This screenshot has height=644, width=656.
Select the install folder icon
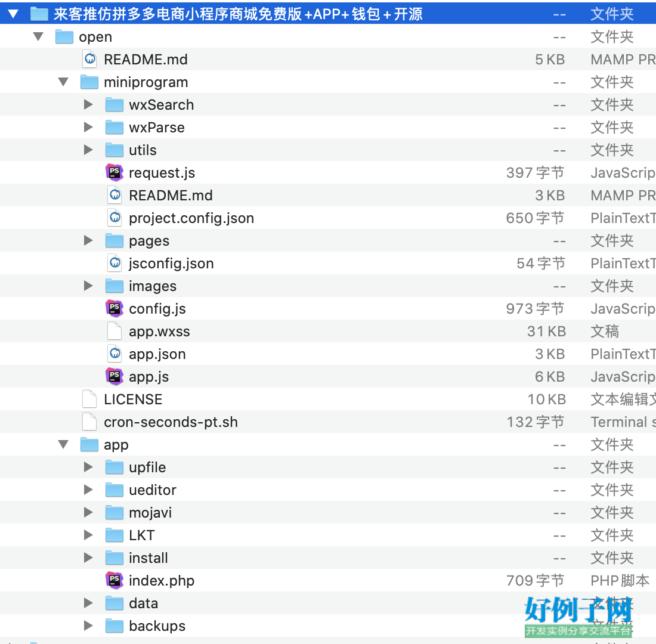pyautogui.click(x=115, y=558)
